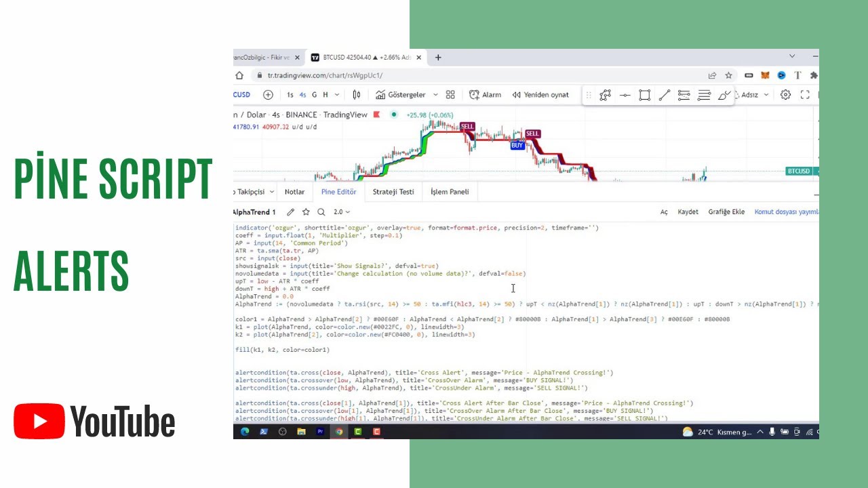Open chart settings gear icon
Viewport: 868px width, 488px height.
click(x=785, y=95)
